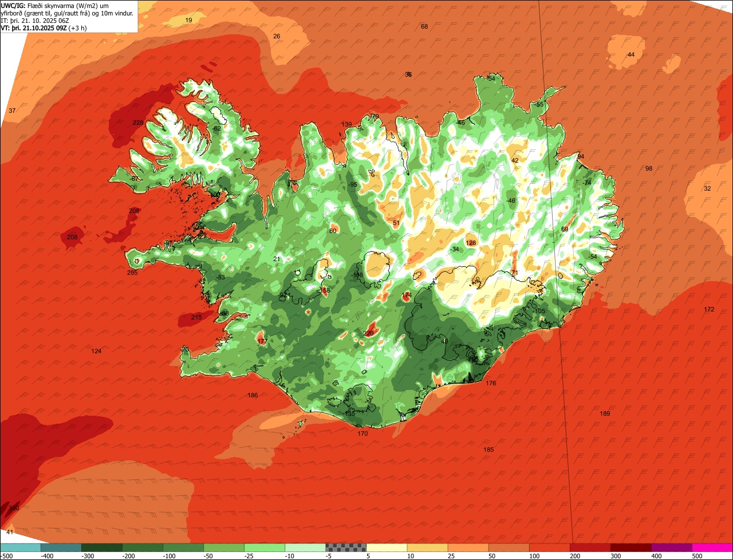
Task: Click the '170' value on the south coast
Action: click(x=362, y=434)
